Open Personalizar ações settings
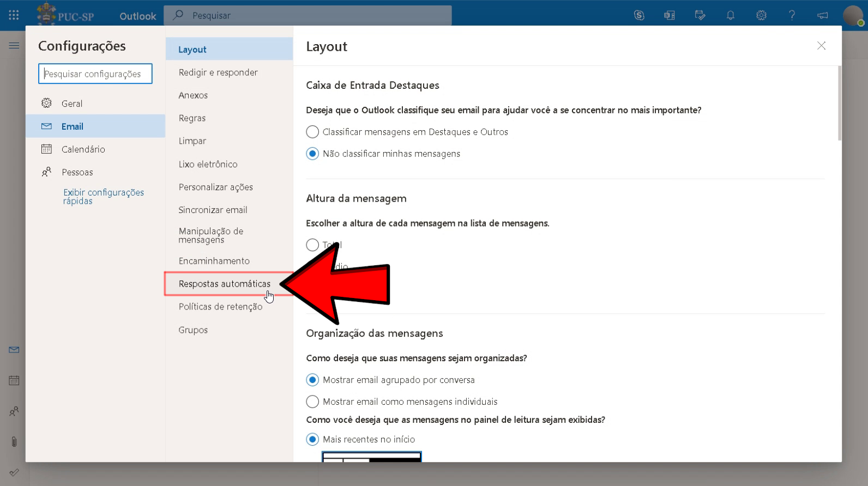The height and width of the screenshot is (486, 868). pyautogui.click(x=229, y=187)
